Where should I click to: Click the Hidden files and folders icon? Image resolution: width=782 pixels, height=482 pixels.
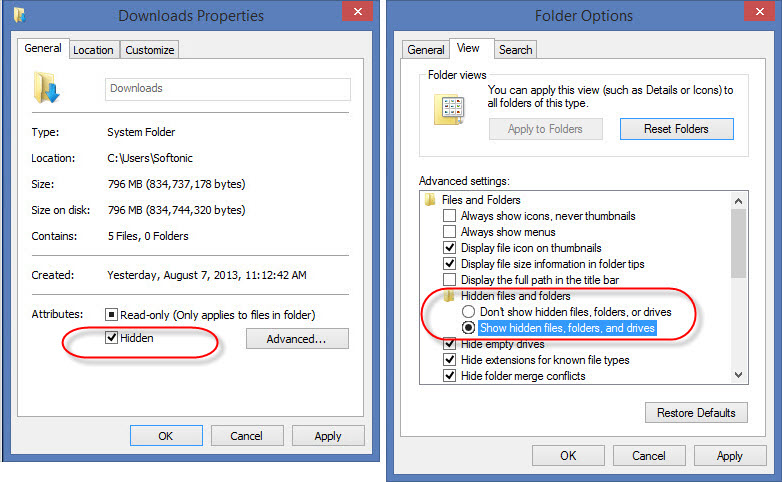(x=450, y=296)
